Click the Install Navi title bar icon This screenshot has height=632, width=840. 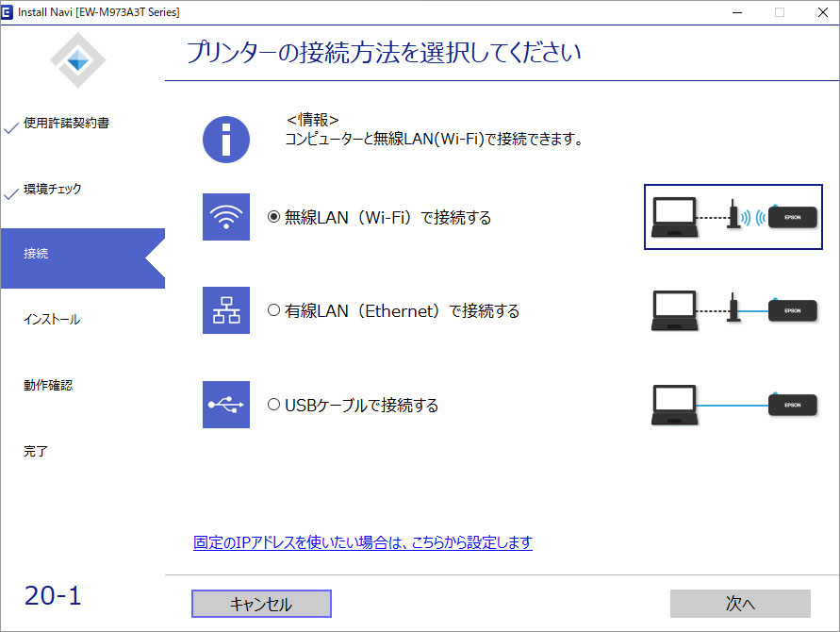tap(8, 12)
